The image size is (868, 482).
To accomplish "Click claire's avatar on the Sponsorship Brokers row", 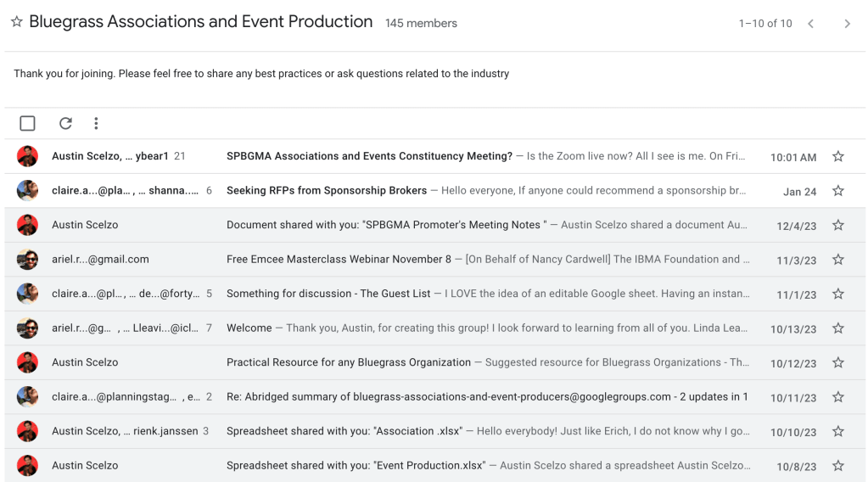I will tap(27, 191).
